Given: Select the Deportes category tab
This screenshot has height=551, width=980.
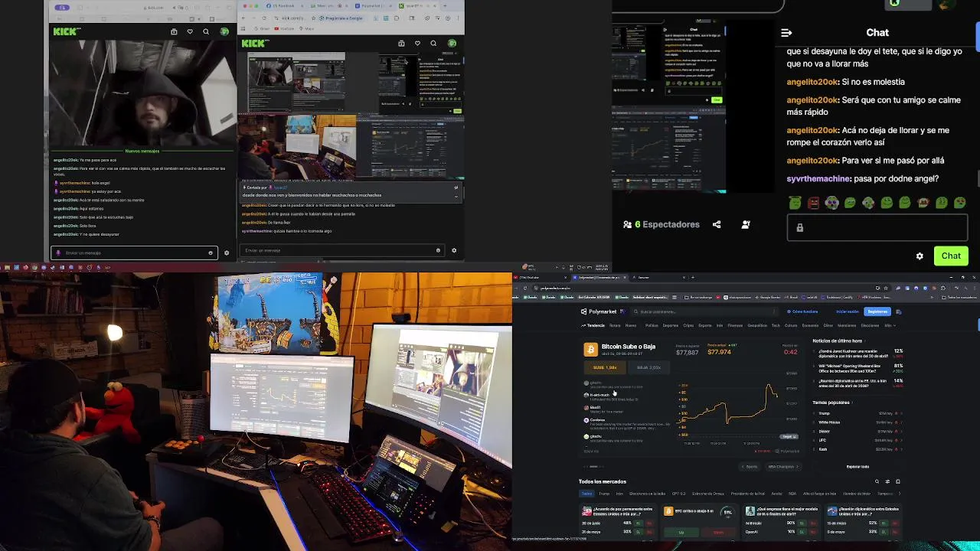Looking at the screenshot, I should 671,325.
